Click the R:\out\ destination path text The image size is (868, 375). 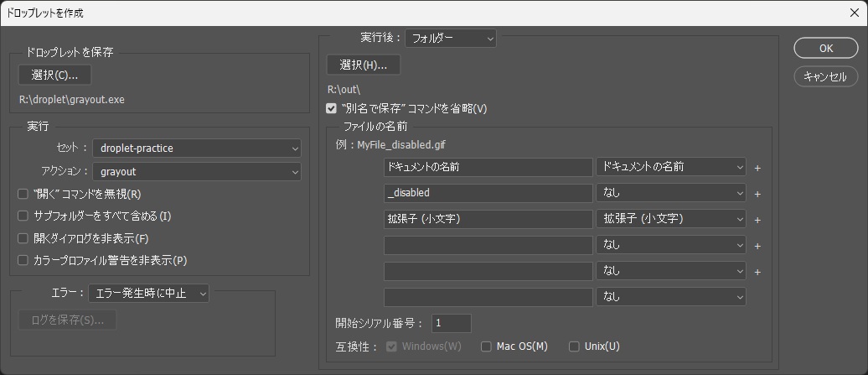coord(344,89)
